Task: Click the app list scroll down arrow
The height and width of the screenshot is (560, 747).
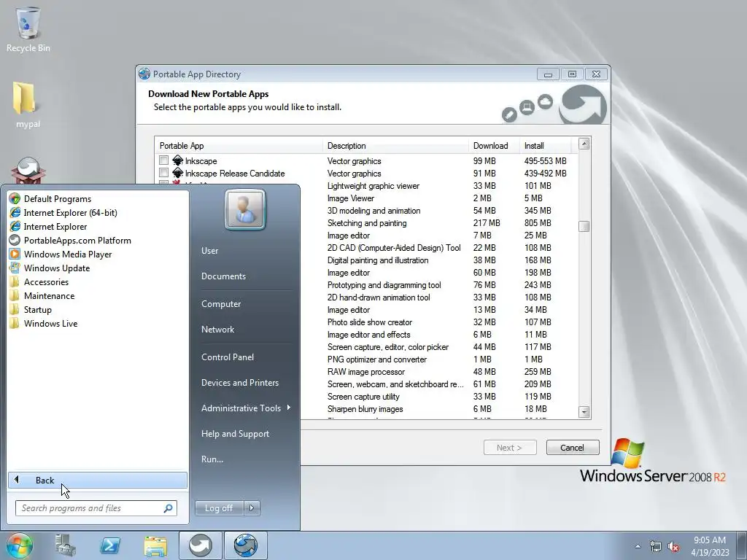Action: coord(584,412)
